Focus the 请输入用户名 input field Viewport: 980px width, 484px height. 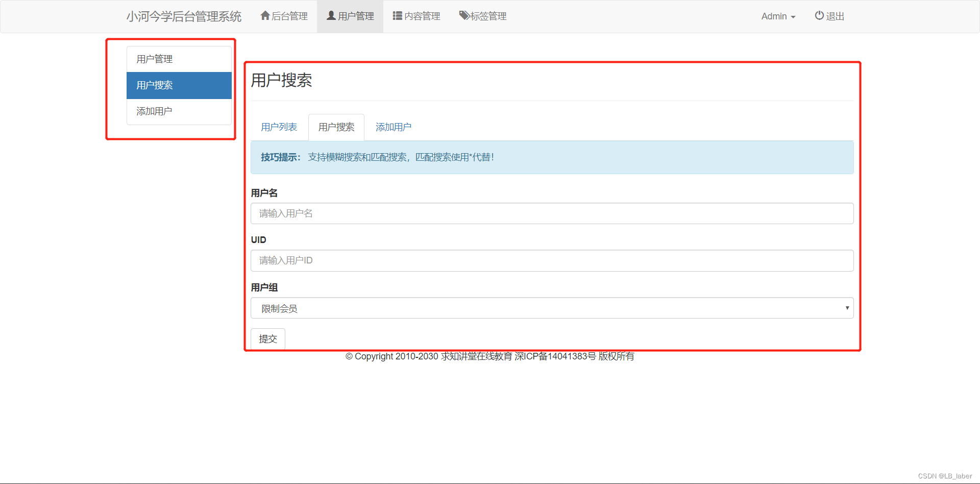(x=552, y=213)
